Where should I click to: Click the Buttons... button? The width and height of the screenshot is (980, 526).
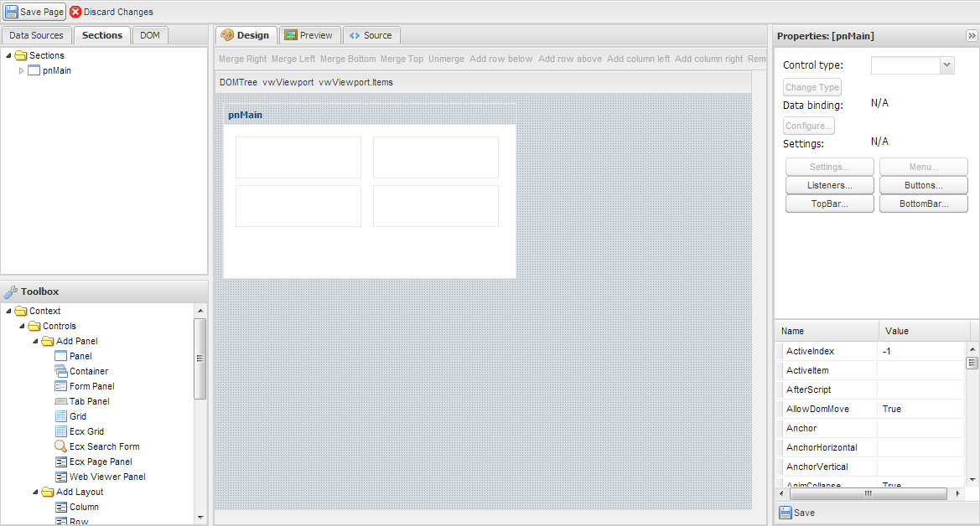pyautogui.click(x=924, y=186)
